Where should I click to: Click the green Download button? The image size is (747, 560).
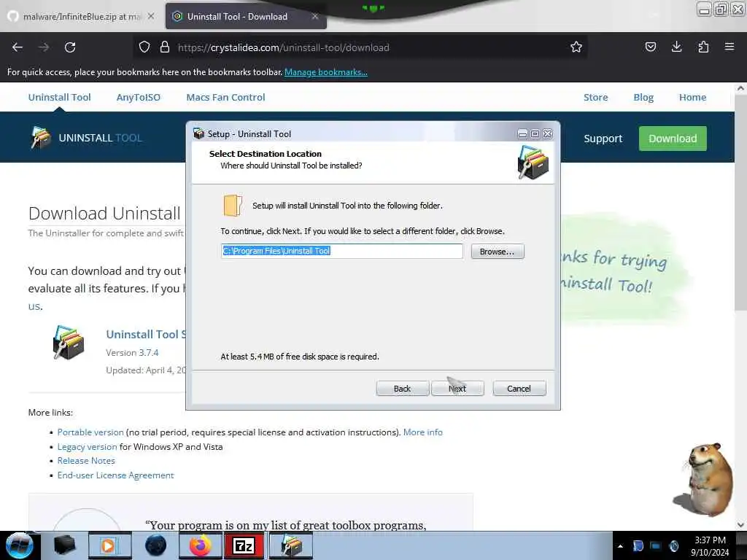coord(672,139)
